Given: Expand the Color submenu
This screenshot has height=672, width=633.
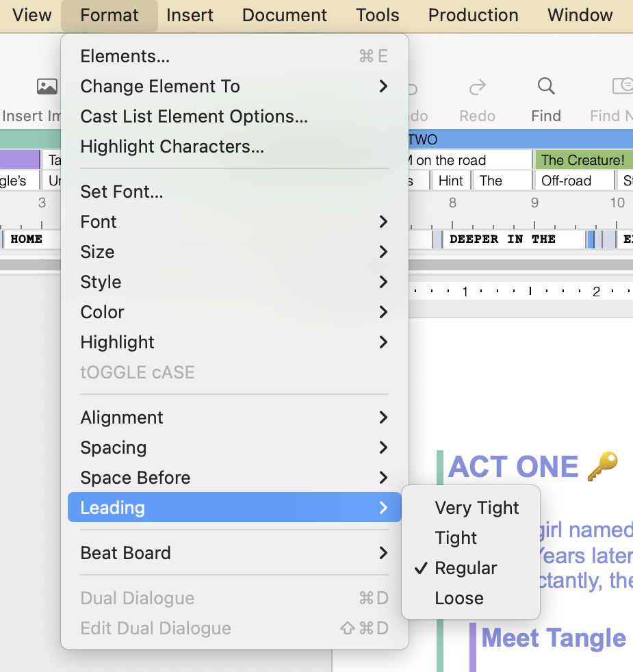Looking at the screenshot, I should coord(102,312).
